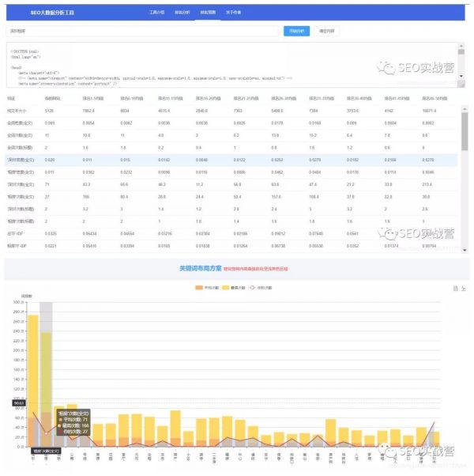Click the code box scrollbar down arrow
The height and width of the screenshot is (476, 474).
[x=462, y=77]
